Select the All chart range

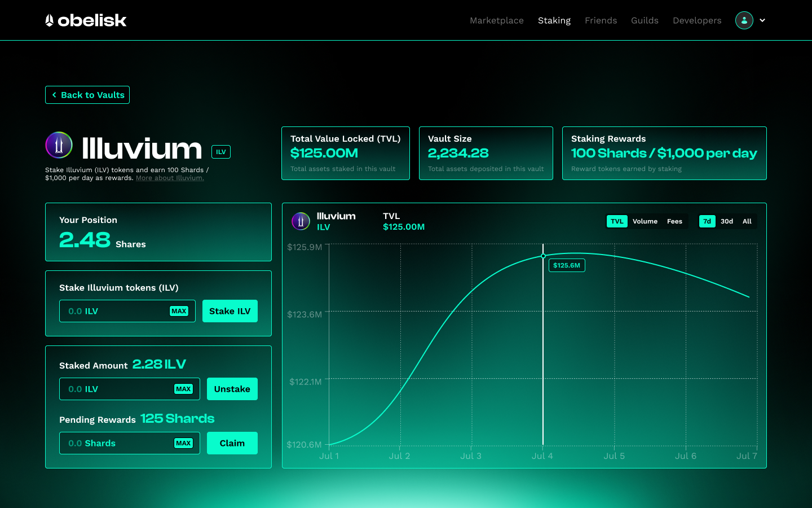pyautogui.click(x=747, y=221)
